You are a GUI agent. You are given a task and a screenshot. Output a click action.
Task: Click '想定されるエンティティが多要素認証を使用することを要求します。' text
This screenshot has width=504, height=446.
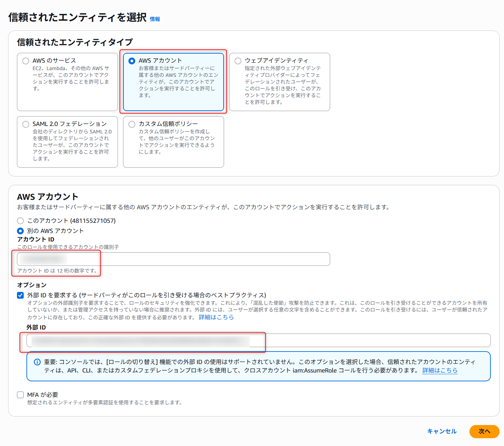click(105, 403)
